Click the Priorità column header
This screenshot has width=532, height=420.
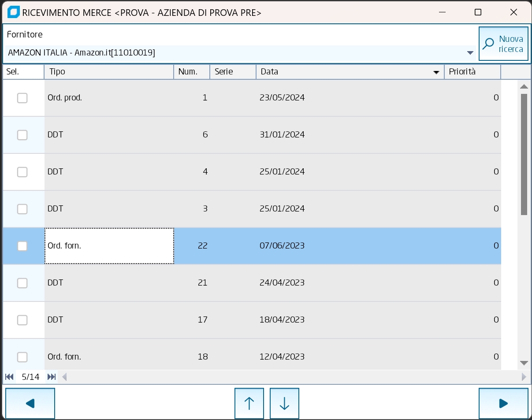pyautogui.click(x=472, y=72)
